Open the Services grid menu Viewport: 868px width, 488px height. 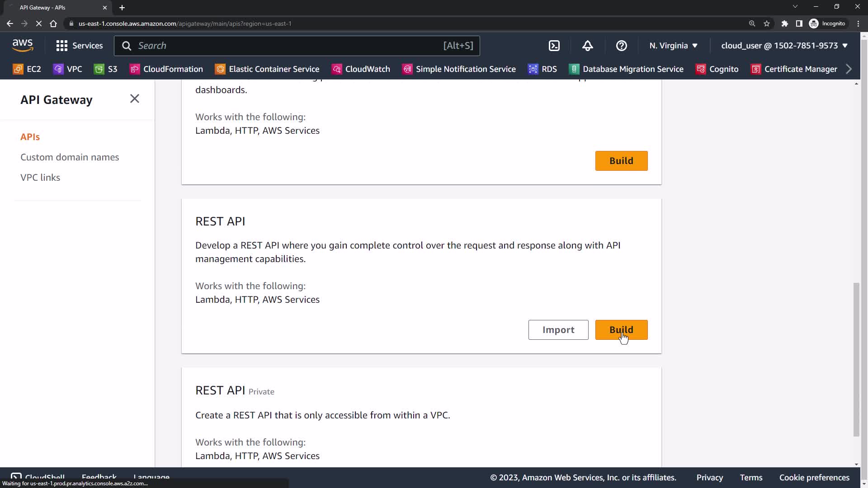point(79,46)
